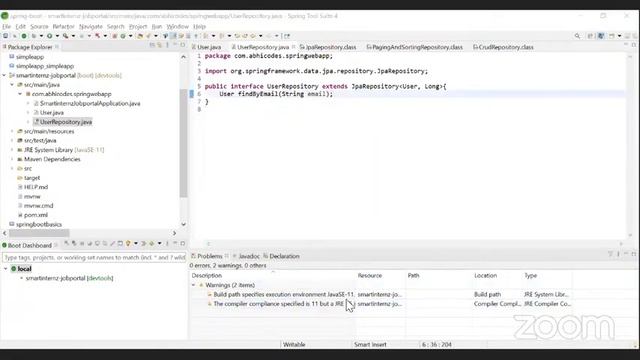
Task: Expand the src/main/resources folder
Action: click(12, 131)
